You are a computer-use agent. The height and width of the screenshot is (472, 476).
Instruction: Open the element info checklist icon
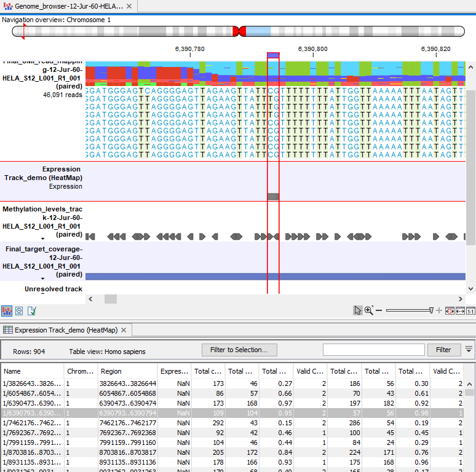click(x=33, y=311)
